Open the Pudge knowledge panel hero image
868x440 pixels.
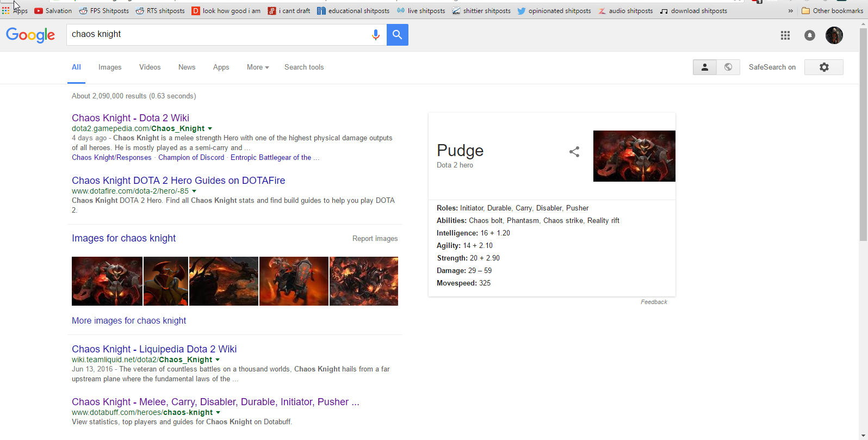(634, 156)
